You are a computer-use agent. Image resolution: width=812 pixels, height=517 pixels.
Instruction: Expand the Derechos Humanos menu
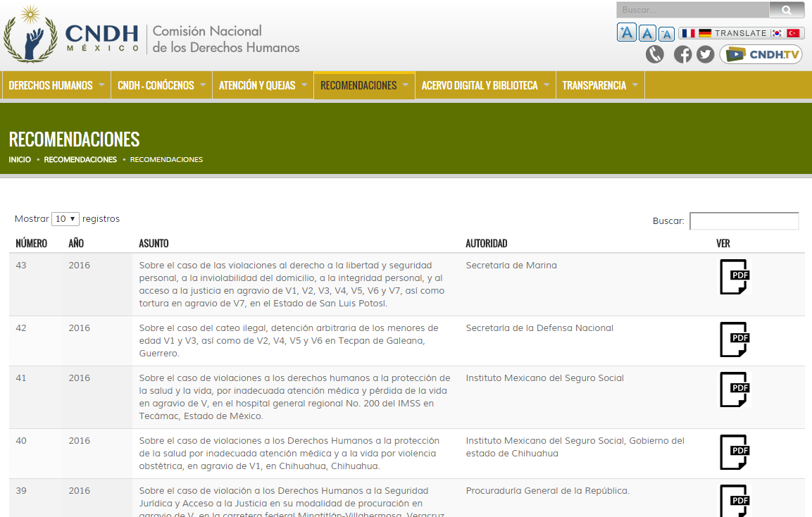coord(56,85)
